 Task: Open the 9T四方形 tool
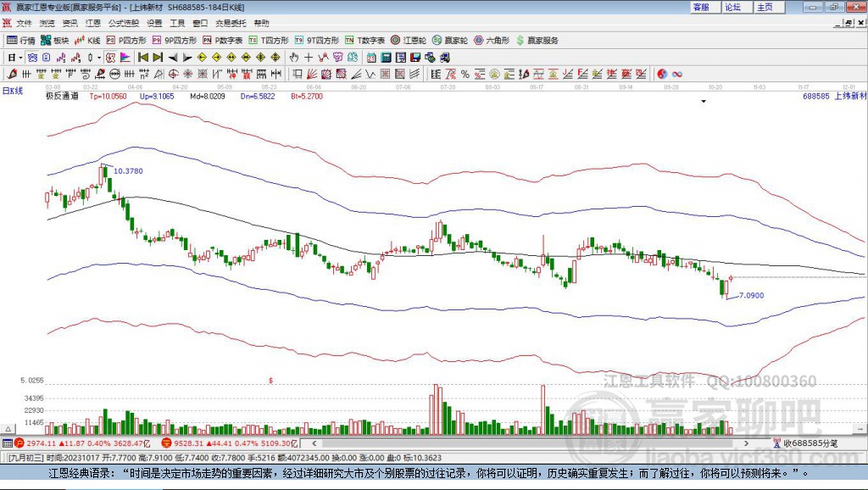tap(317, 41)
